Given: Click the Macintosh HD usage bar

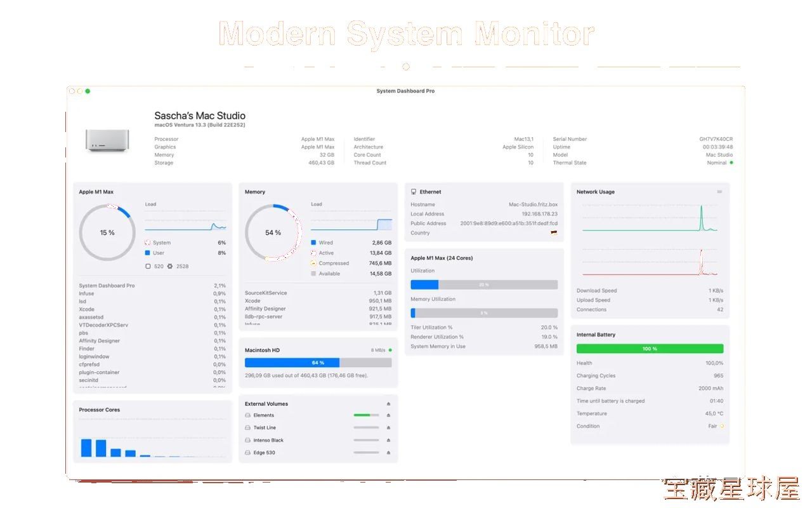Looking at the screenshot, I should click(318, 363).
